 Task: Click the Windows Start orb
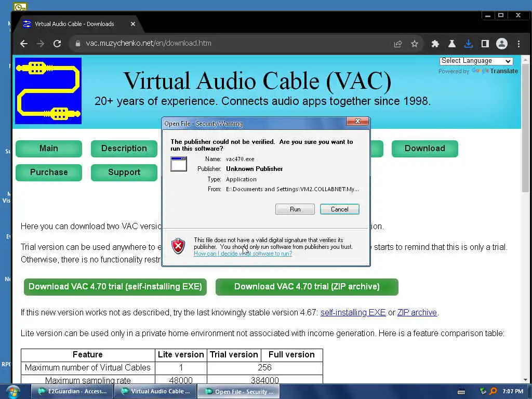click(13, 392)
